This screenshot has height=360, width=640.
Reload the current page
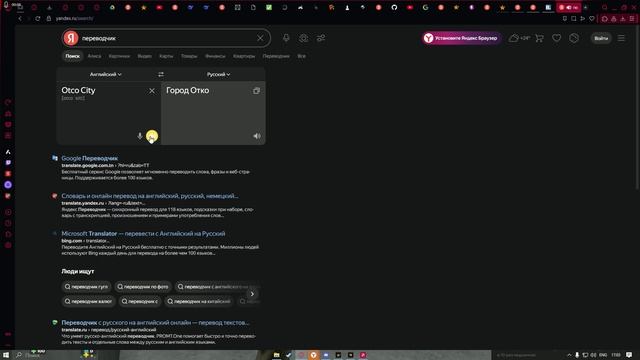coord(38,18)
